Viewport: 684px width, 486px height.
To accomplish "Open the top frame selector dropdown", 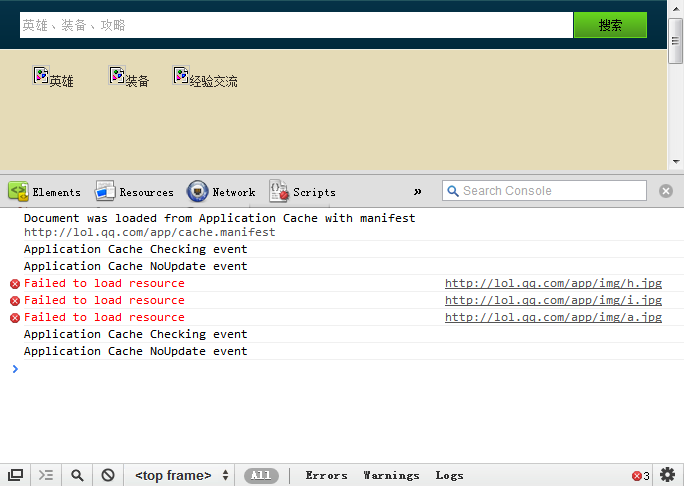I will coord(182,476).
